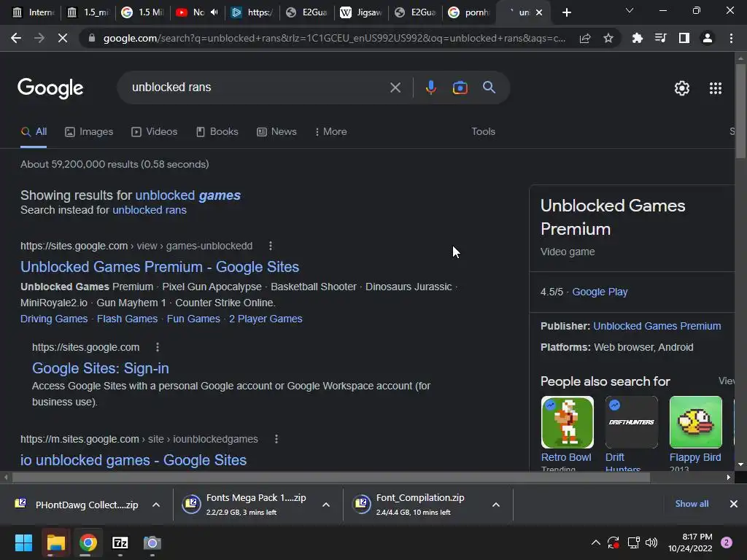This screenshot has width=747, height=560.
Task: Select the All results tab
Action: click(34, 131)
